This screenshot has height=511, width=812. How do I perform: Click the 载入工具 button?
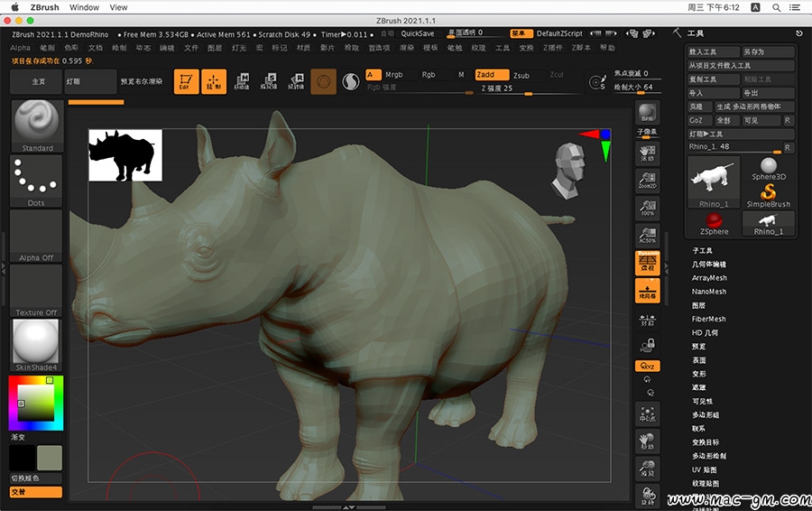coord(713,51)
